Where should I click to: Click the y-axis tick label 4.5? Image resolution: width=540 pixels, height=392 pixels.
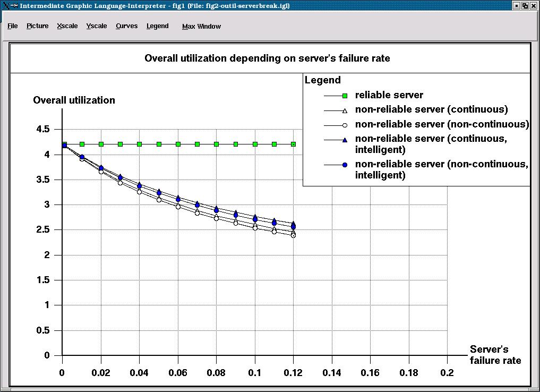coord(43,129)
